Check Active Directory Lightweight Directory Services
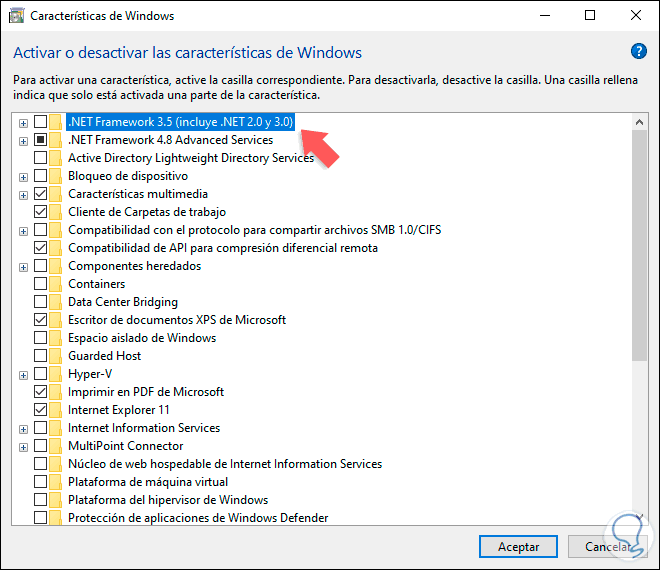660x570 pixels. pos(40,158)
